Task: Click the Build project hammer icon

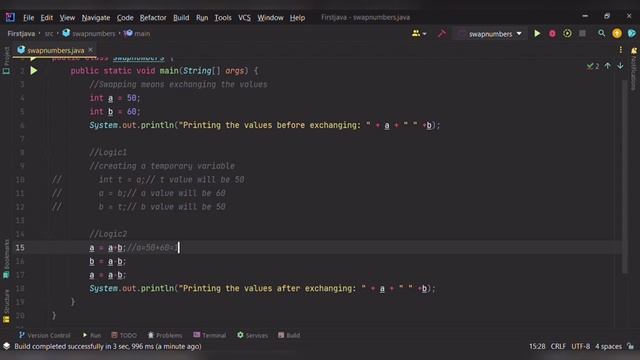Action: coord(442,33)
